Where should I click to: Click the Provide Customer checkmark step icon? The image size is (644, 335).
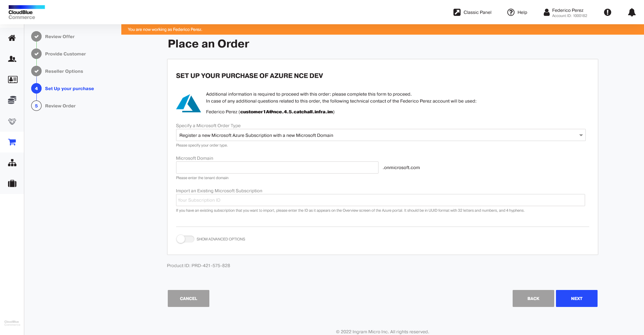click(36, 54)
